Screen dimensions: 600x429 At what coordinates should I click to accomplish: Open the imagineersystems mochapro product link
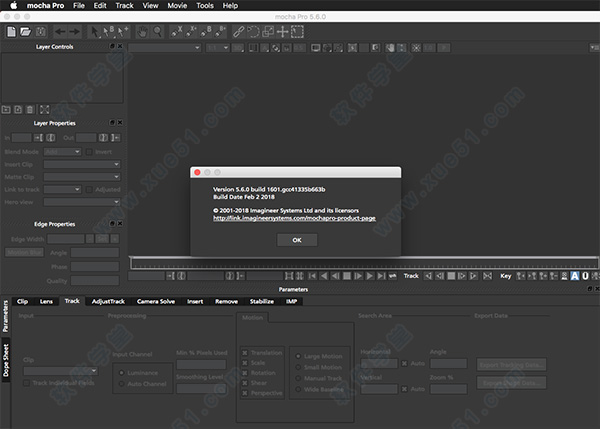(294, 218)
